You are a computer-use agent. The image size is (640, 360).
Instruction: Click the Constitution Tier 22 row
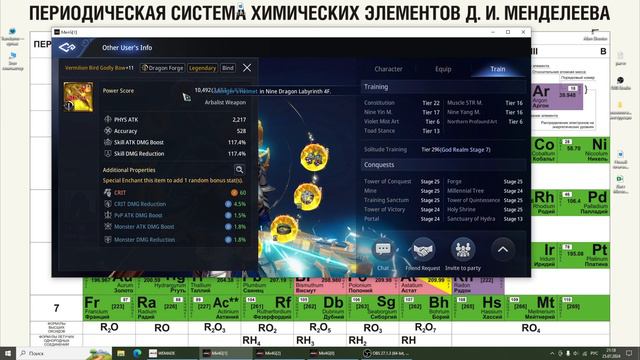point(402,103)
